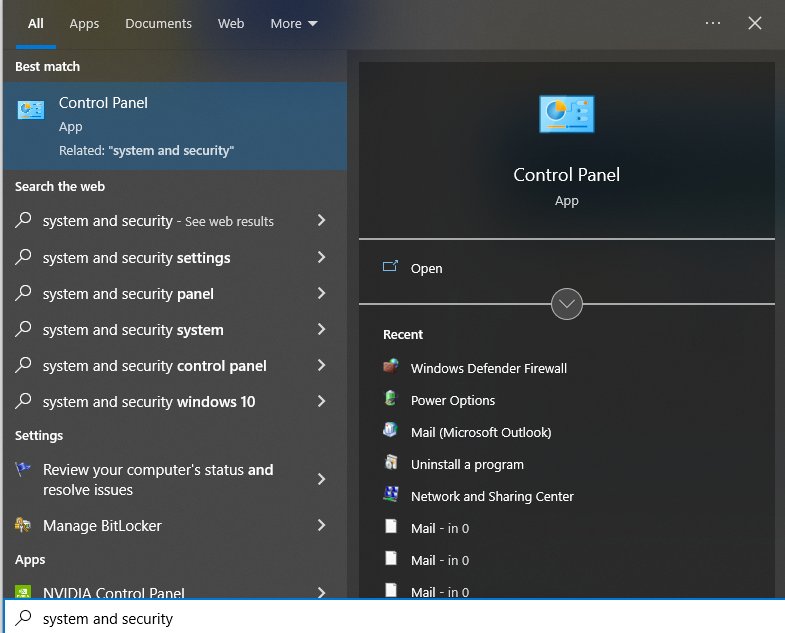Expand arrow for 'system and security settings'
785x633 pixels.
(321, 257)
